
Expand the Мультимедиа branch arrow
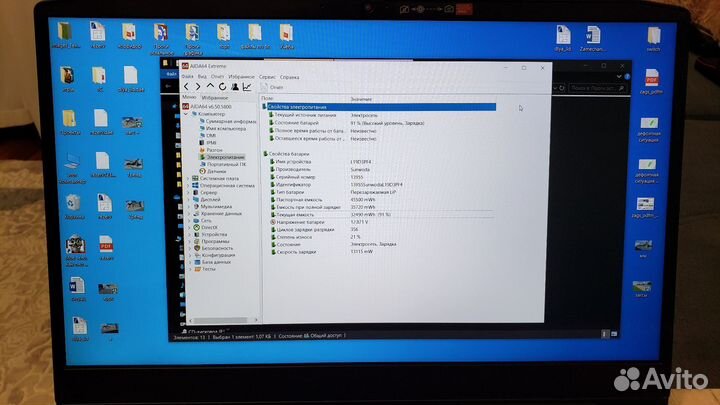[189, 207]
